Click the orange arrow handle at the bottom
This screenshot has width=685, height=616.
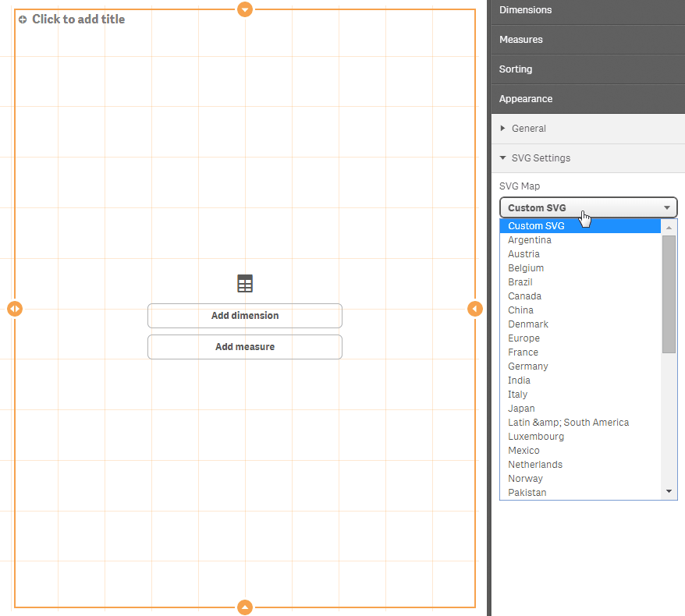[245, 607]
